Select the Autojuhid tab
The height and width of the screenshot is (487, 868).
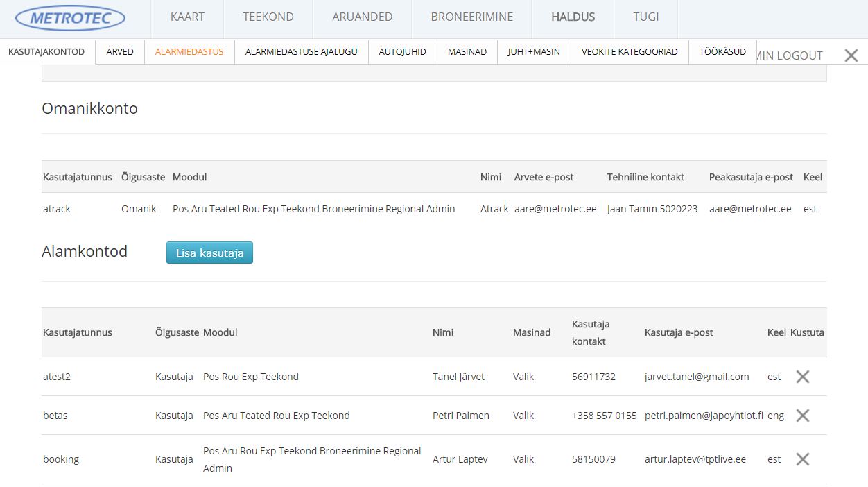[x=402, y=52]
